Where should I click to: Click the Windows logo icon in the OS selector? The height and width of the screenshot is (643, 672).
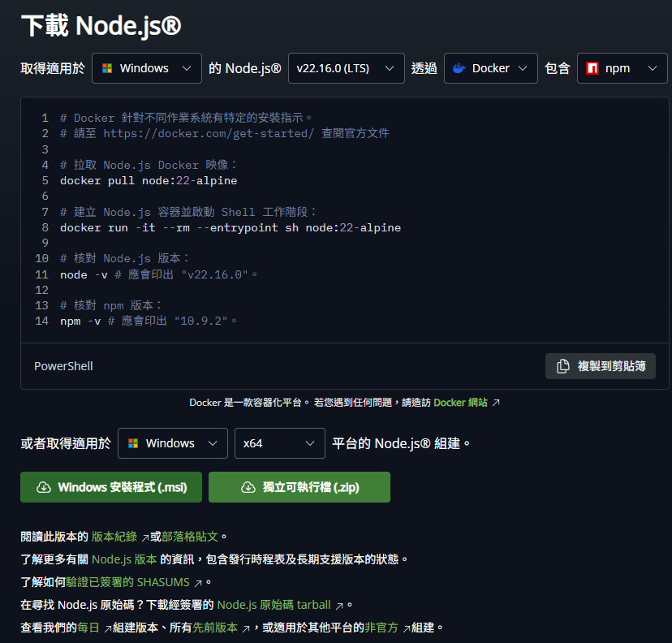[x=107, y=68]
